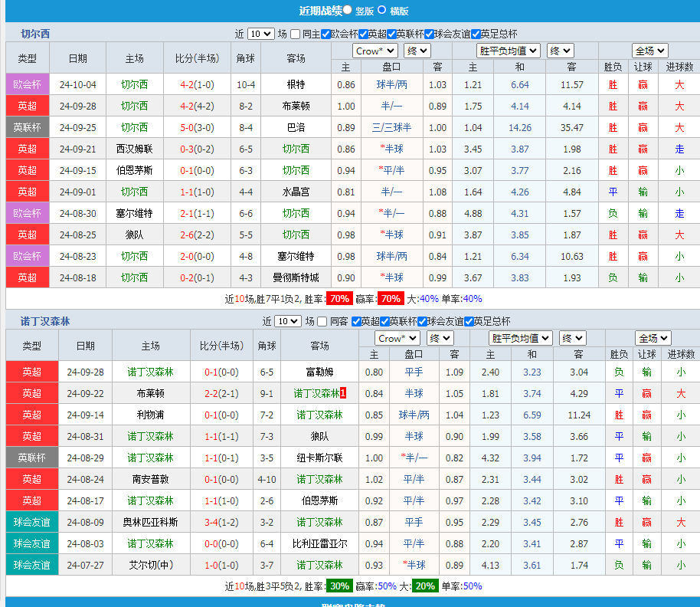Click red card badge beside 诺丁汉森林

[343, 393]
